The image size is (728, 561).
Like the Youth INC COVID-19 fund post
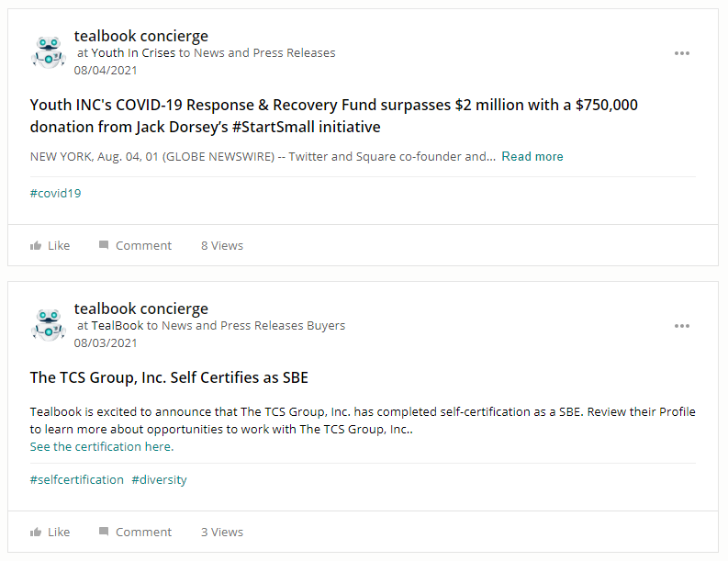[x=50, y=245]
